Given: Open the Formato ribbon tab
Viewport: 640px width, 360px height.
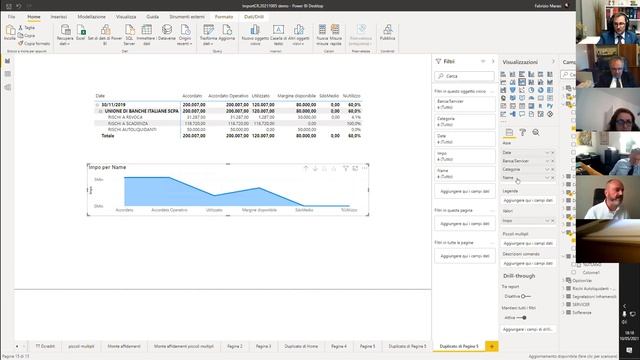Looking at the screenshot, I should tap(224, 17).
